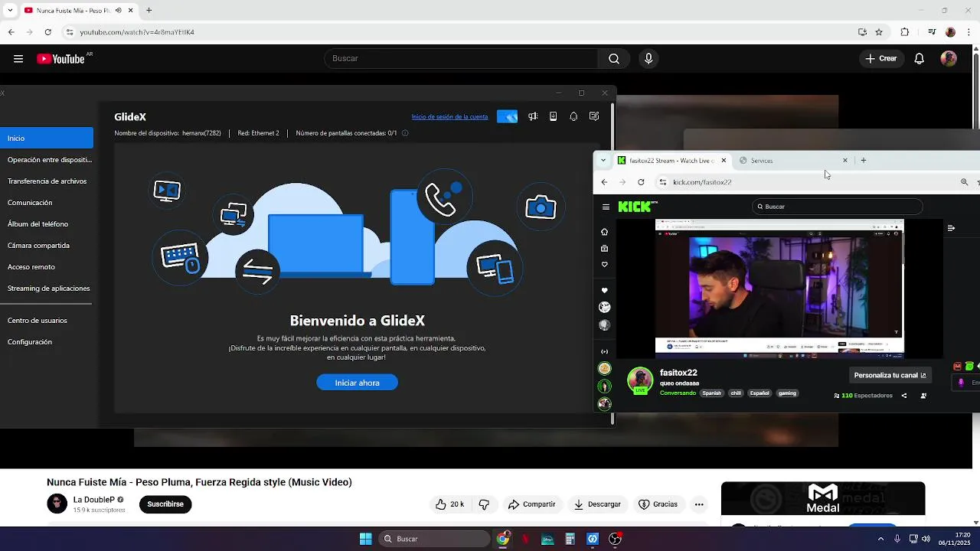Image resolution: width=980 pixels, height=551 pixels.
Task: Open Chrome from the taskbar
Action: (503, 539)
